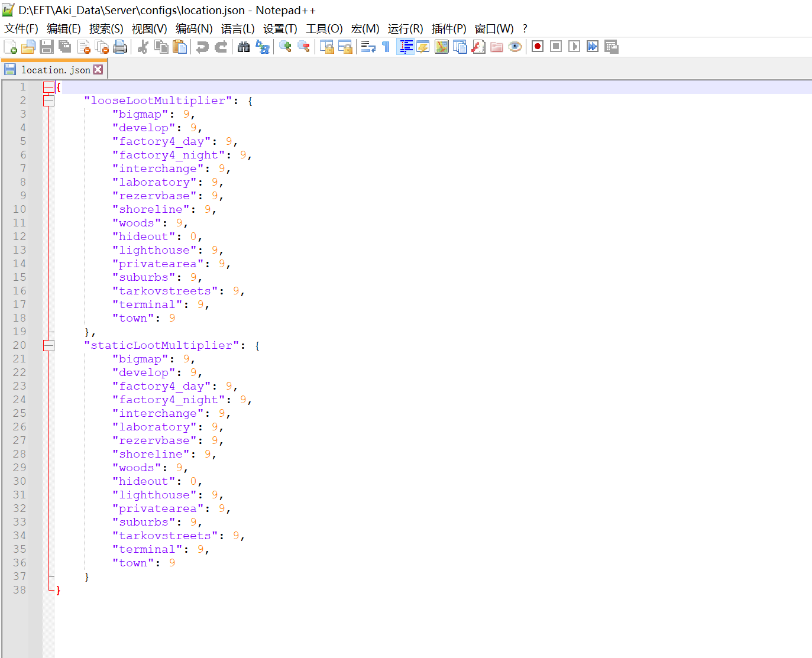The height and width of the screenshot is (658, 812).
Task: Zoom in using the magnifier plus icon
Action: pos(285,47)
